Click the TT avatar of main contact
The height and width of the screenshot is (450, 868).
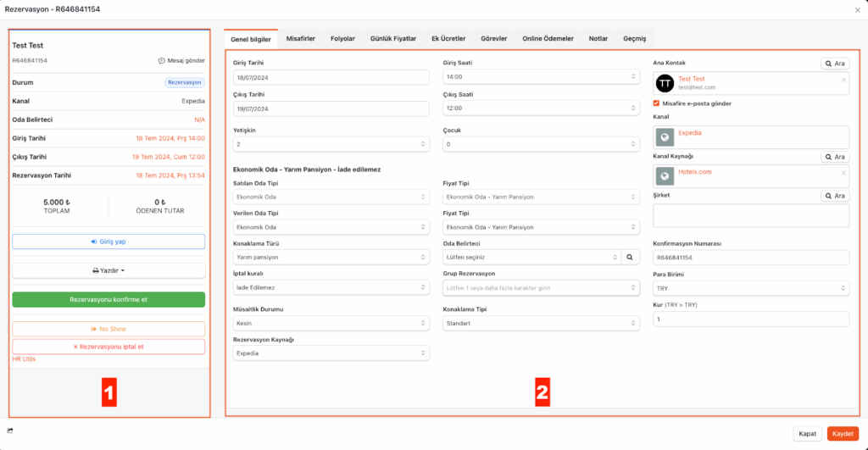[x=665, y=83]
